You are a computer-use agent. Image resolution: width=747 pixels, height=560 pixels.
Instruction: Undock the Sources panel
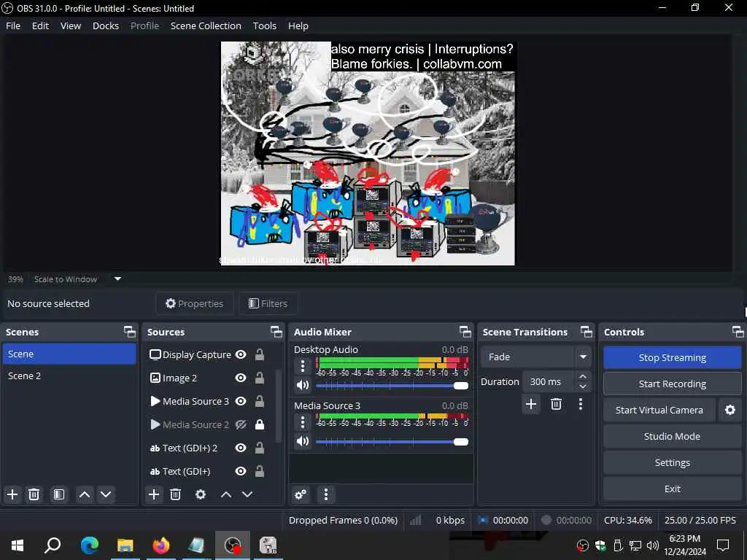[276, 332]
